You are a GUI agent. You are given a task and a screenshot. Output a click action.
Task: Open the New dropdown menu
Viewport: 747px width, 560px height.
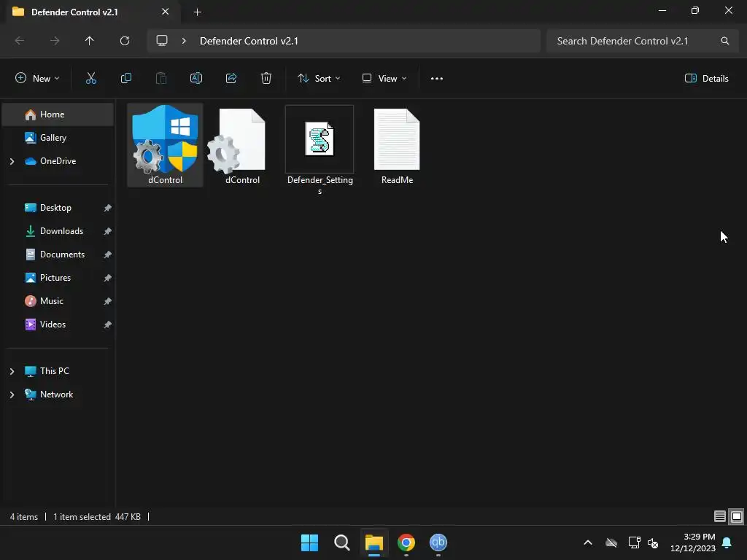37,79
